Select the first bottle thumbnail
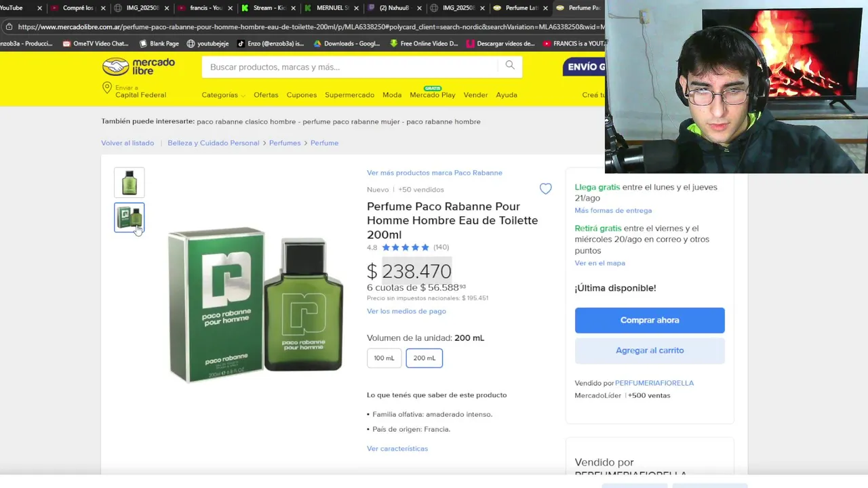Screen dimensions: 868x488 (130, 183)
